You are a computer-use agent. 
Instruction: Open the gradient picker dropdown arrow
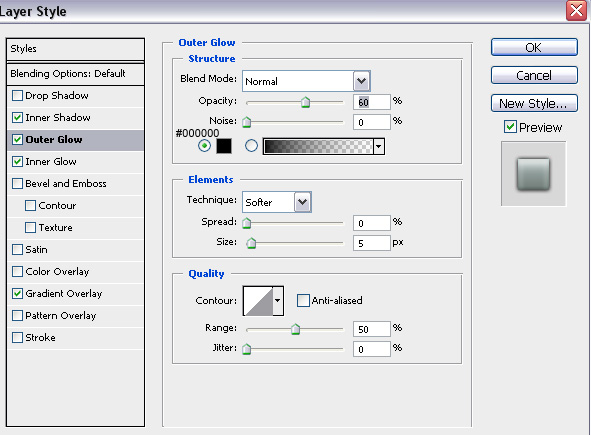point(379,146)
